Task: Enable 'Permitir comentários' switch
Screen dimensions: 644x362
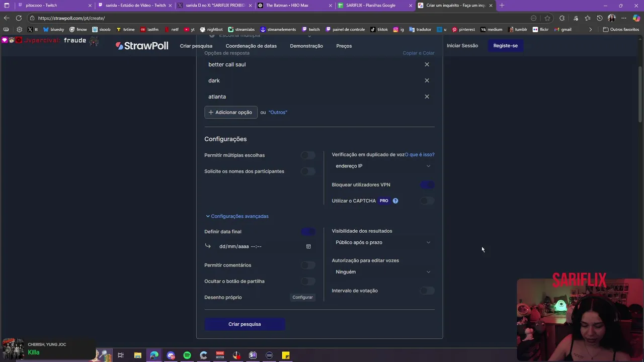Action: point(308,265)
